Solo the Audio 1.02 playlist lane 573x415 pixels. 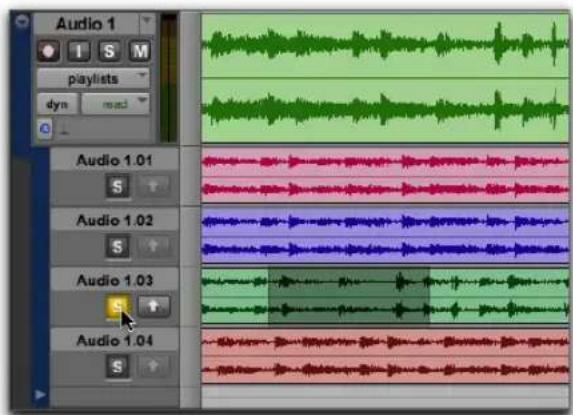(x=117, y=247)
